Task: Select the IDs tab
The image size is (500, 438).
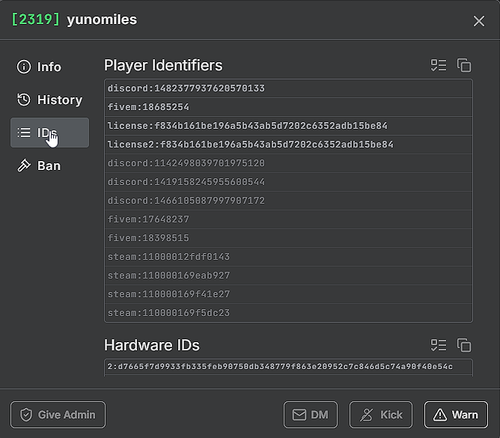Action: click(49, 132)
